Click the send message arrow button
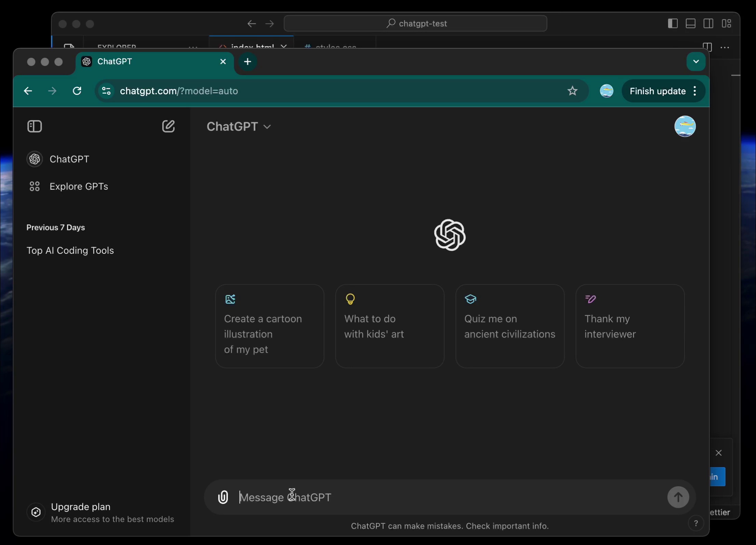The image size is (756, 545). tap(678, 497)
